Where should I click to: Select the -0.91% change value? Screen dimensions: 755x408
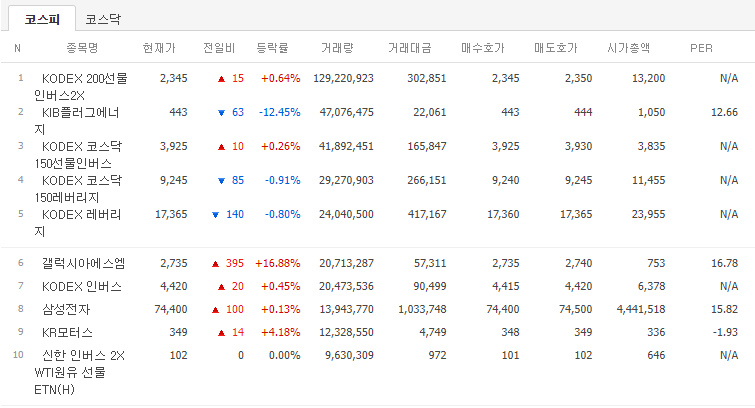pos(283,180)
